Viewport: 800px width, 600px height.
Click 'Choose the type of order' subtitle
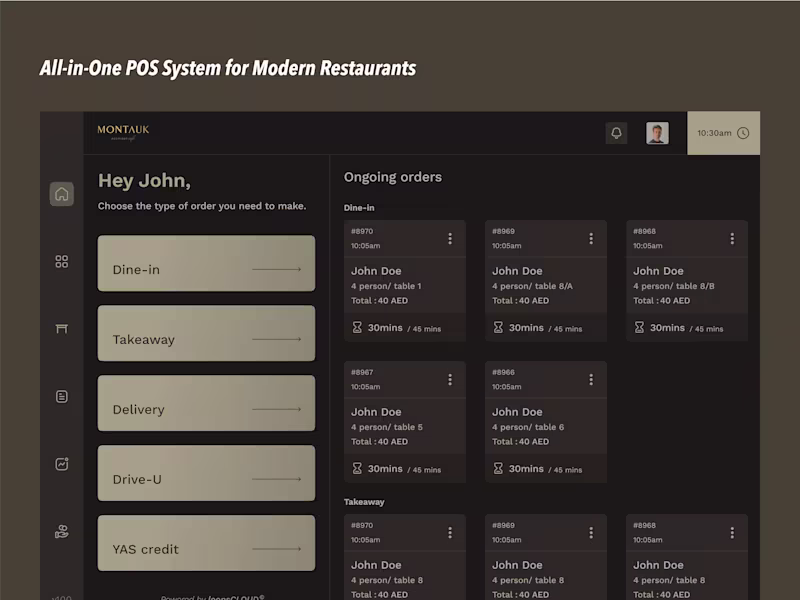(202, 206)
